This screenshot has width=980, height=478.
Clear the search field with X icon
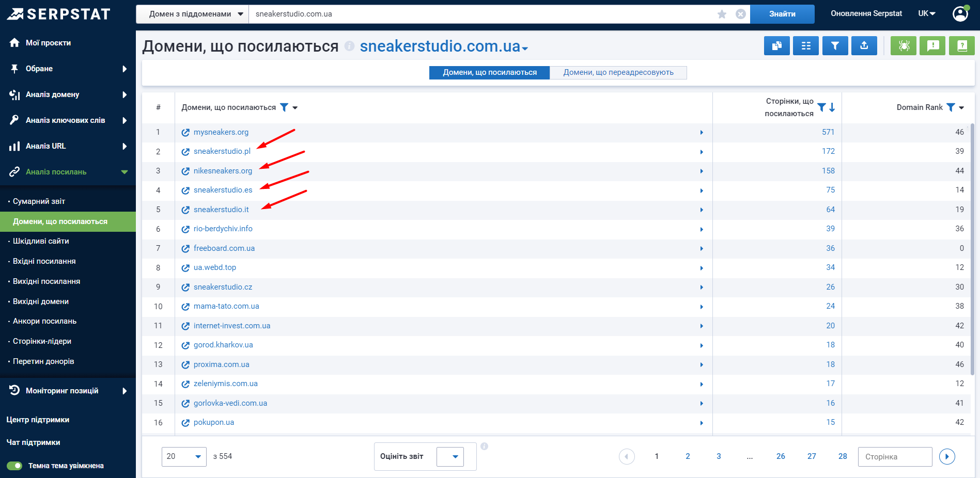(x=740, y=14)
